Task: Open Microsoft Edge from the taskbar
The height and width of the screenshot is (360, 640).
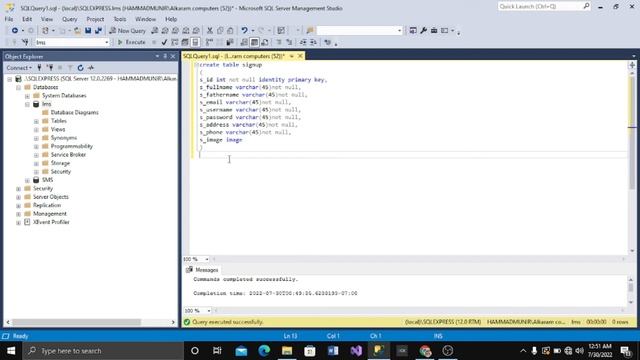Action: 264,351
